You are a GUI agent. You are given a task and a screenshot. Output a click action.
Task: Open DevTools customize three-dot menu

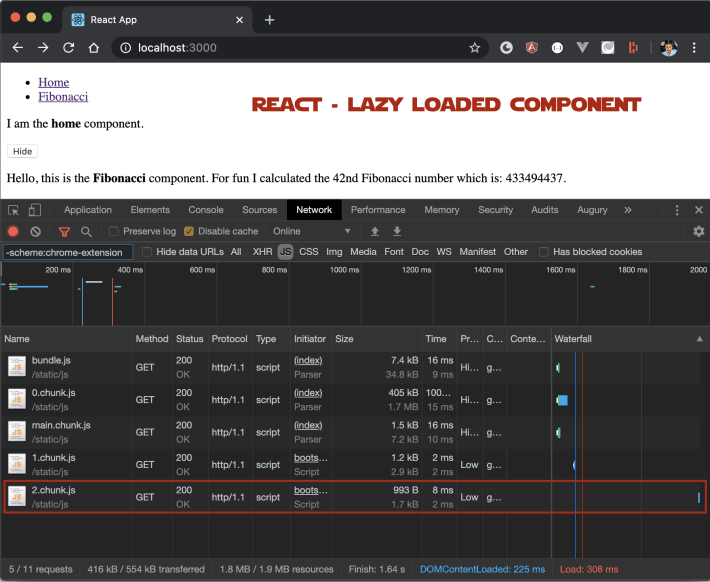coord(677,210)
